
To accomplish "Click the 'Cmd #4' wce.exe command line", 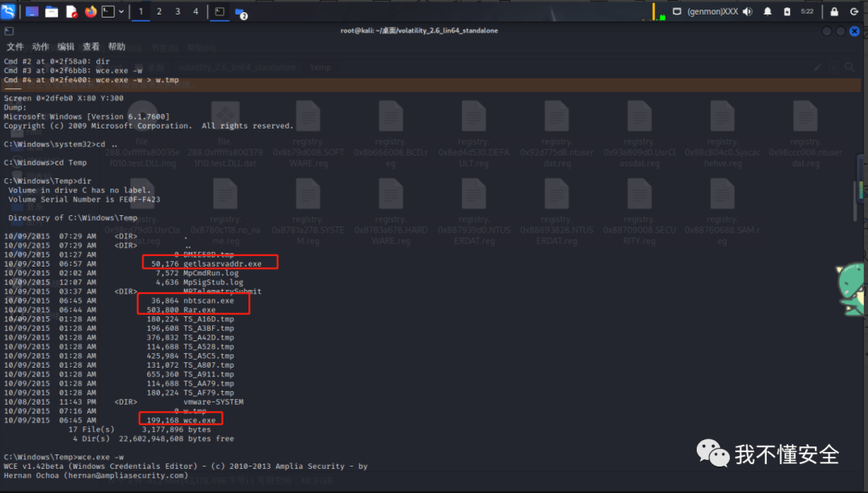I will tap(92, 79).
